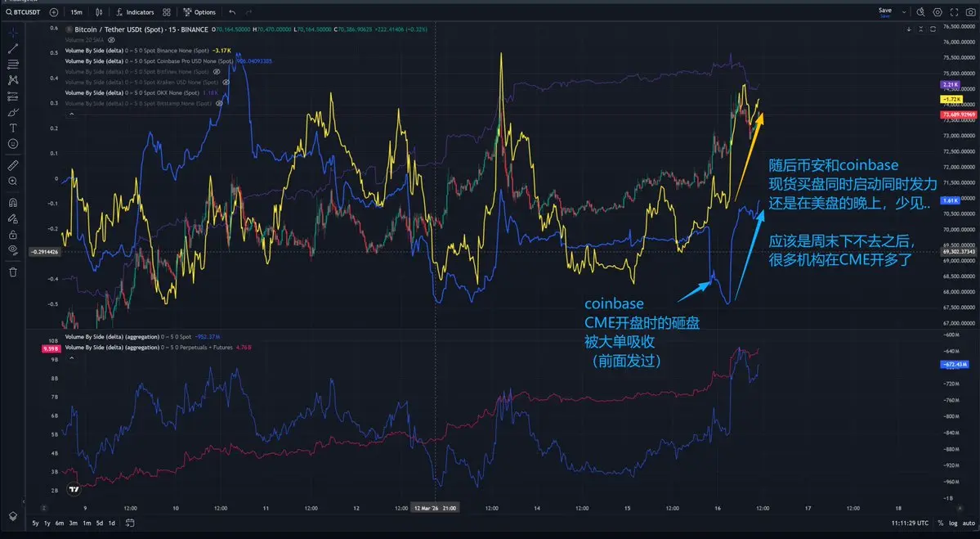The image size is (980, 539).
Task: Select the Fibonacci retracement tool
Action: [x=13, y=65]
